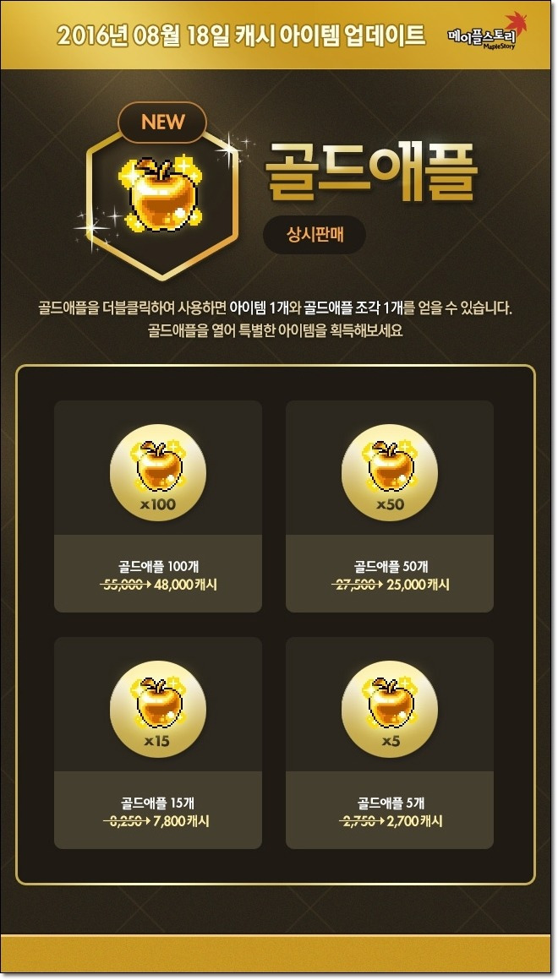
Task: Click the red maple leaf icon
Action: pos(517,23)
